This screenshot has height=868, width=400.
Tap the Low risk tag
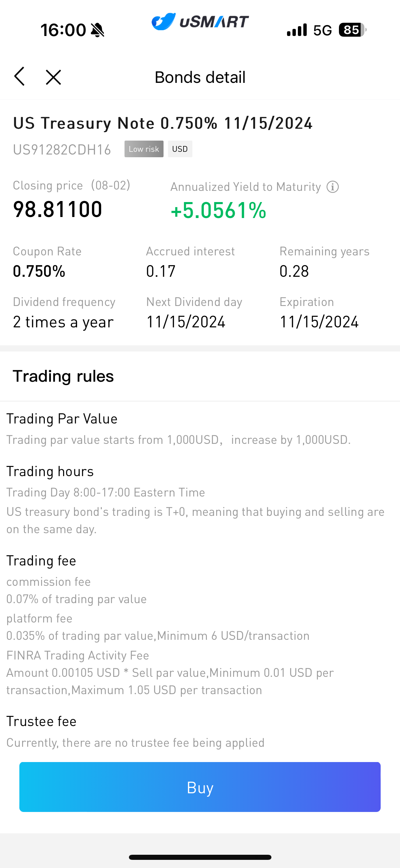[x=144, y=149]
